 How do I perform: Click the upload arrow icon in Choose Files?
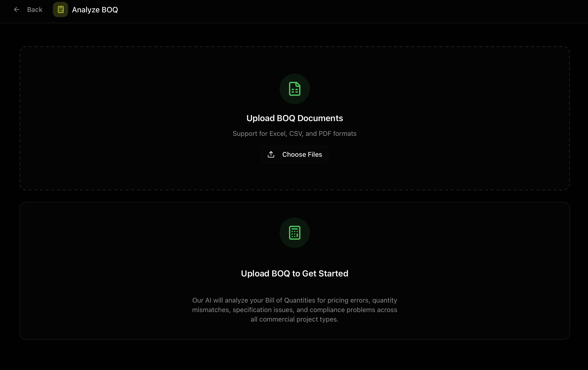click(271, 154)
